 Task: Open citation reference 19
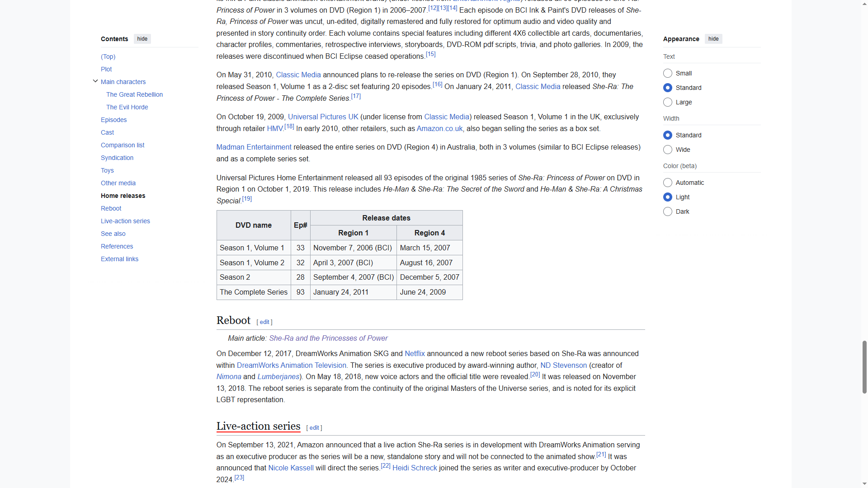tap(247, 199)
